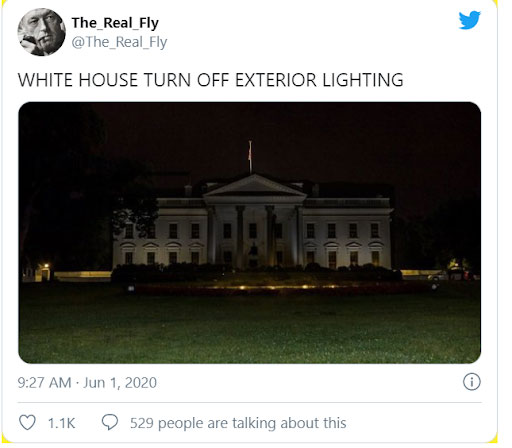512x448 pixels.
Task: Click the flag atop the White House photo
Action: pyautogui.click(x=250, y=152)
